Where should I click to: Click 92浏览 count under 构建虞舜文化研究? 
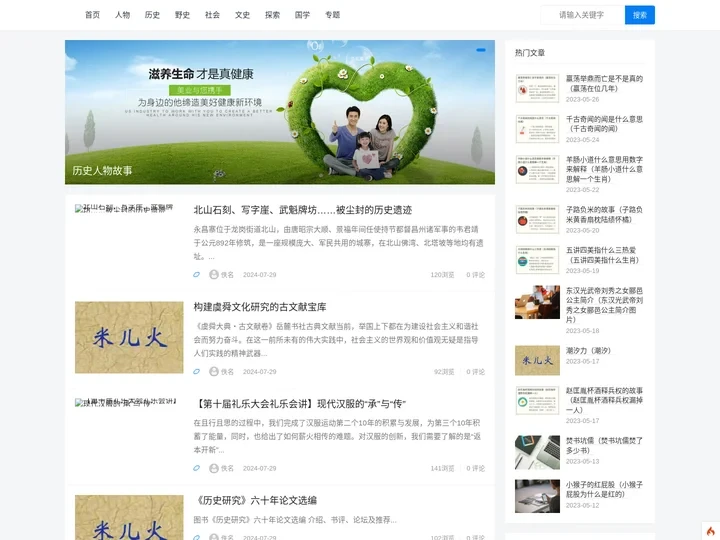[x=444, y=371]
